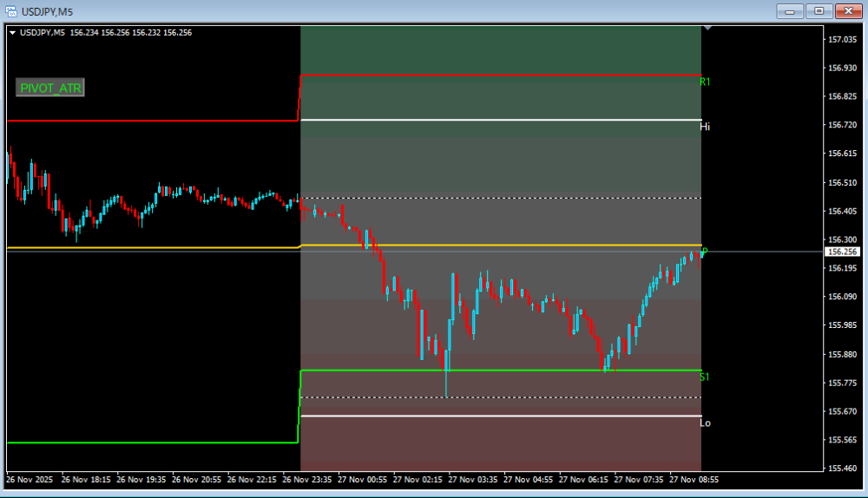The width and height of the screenshot is (868, 498).
Task: Click the 26 Nov 2025 date label
Action: 30,479
